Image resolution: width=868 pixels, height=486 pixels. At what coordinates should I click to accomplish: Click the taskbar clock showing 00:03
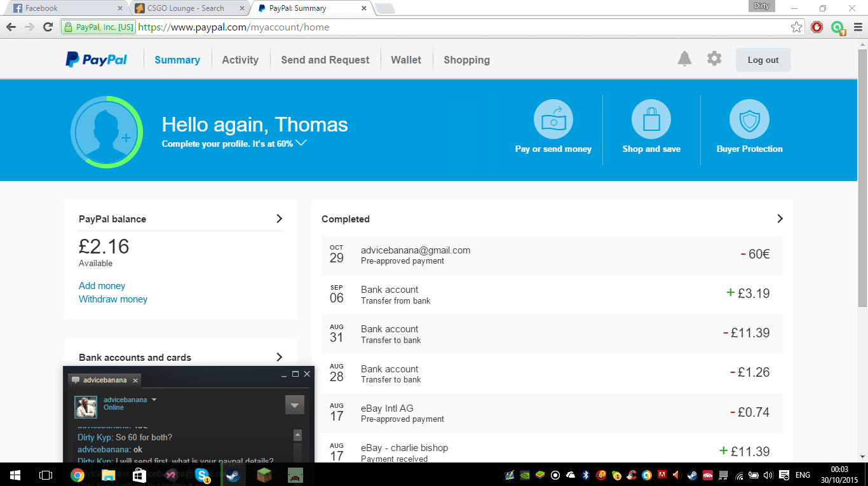click(839, 475)
